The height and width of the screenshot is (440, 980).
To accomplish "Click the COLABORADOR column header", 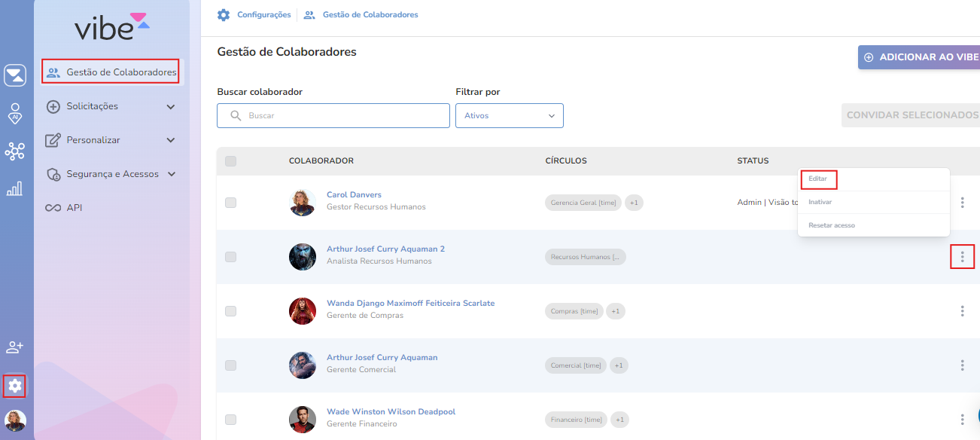I will click(x=321, y=161).
